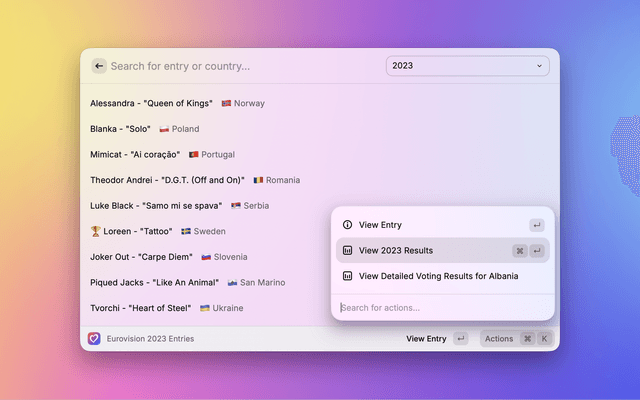Viewport: 640px width, 400px height.
Task: Click the Search for actions input
Action: coord(440,307)
